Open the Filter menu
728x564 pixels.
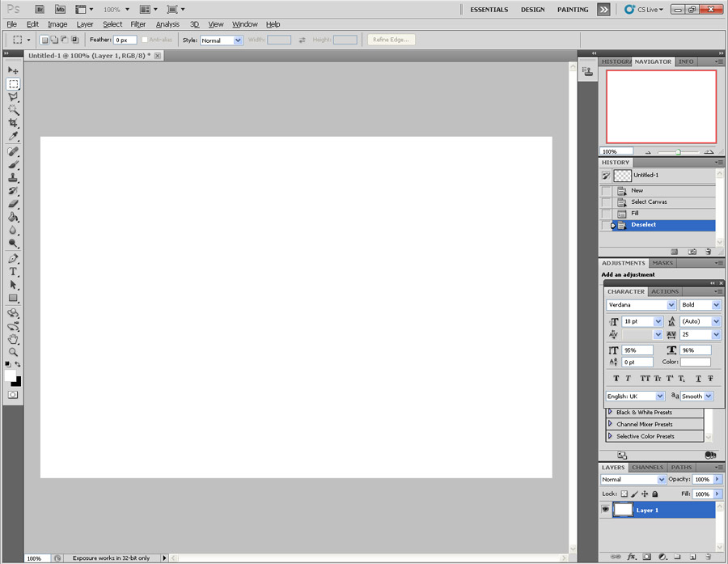tap(138, 24)
